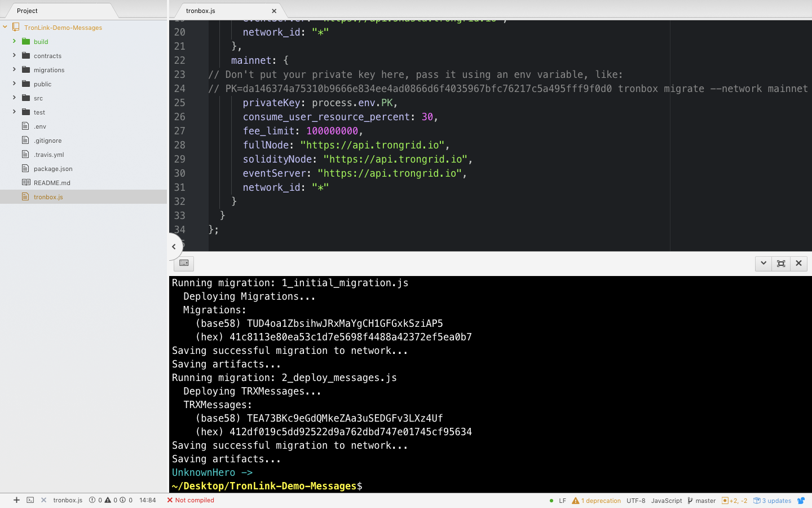The height and width of the screenshot is (508, 812).
Task: Click the JavaScript grammar selector
Action: point(667,501)
